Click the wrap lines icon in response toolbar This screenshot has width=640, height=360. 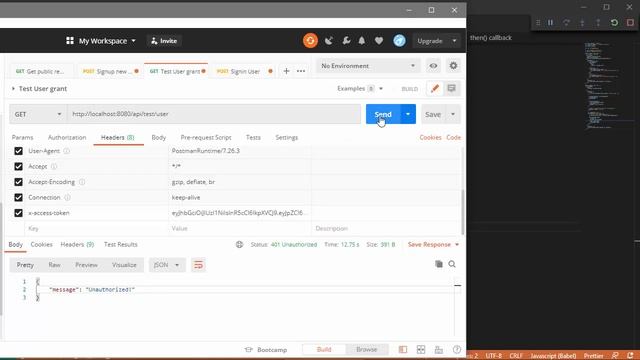click(198, 265)
